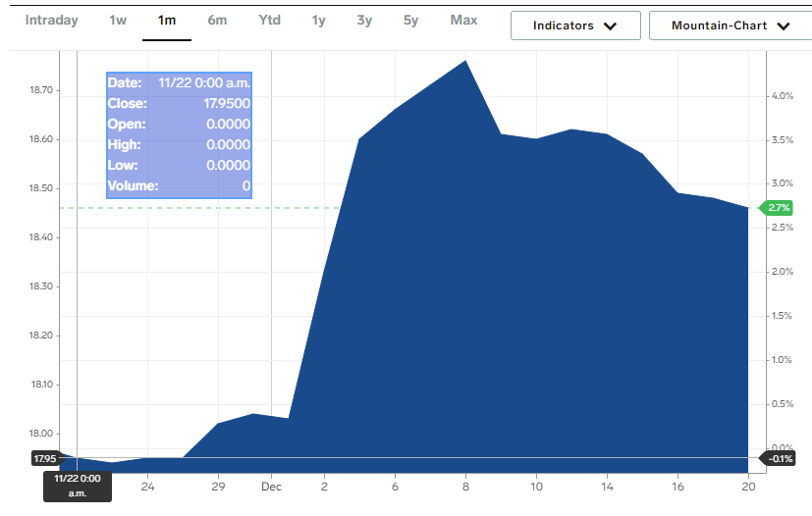Click the chevron arrow beside Mountain-Chart

783,26
